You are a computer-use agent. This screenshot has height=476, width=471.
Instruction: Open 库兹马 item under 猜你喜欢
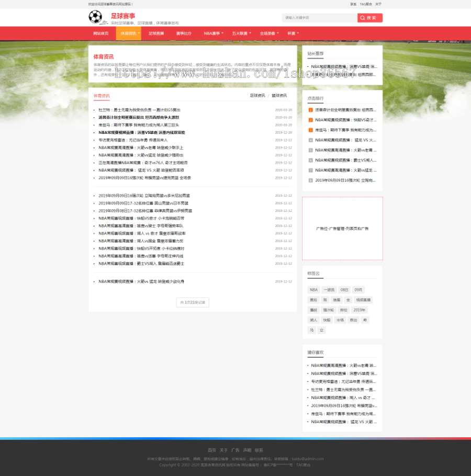click(343, 414)
